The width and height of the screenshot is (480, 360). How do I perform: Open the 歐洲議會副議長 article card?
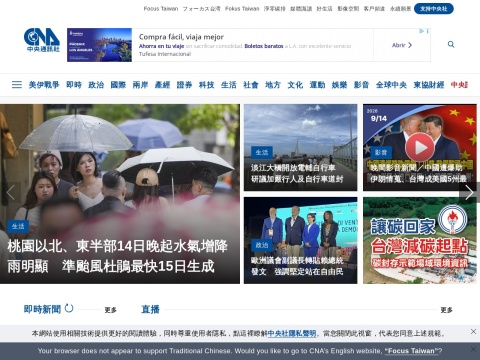coord(300,240)
